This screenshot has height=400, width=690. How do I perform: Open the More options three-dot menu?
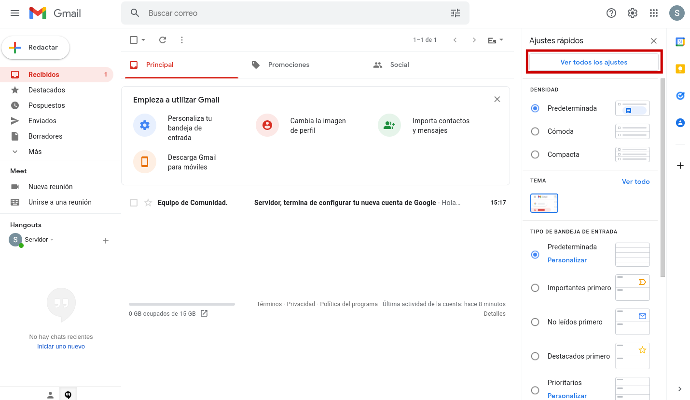point(182,40)
